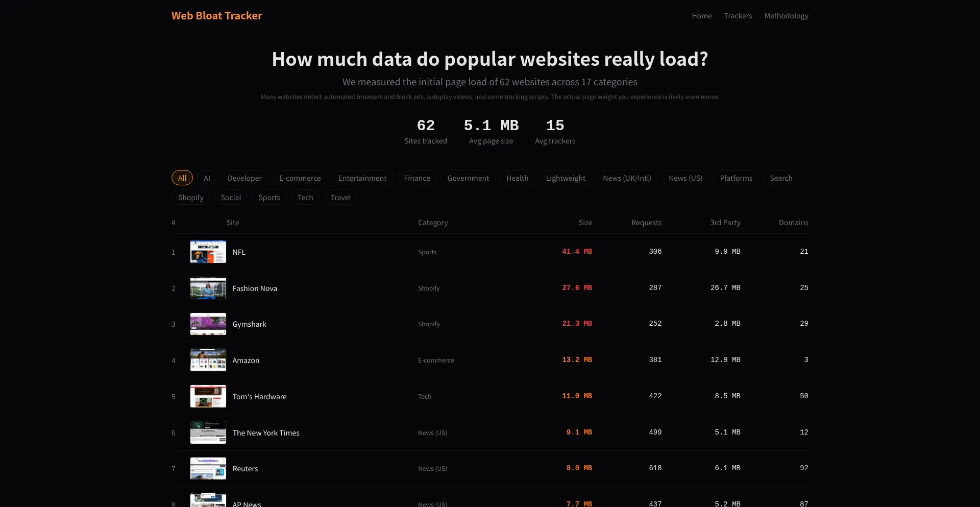Filter by News (UK/Intl) chip

point(627,178)
